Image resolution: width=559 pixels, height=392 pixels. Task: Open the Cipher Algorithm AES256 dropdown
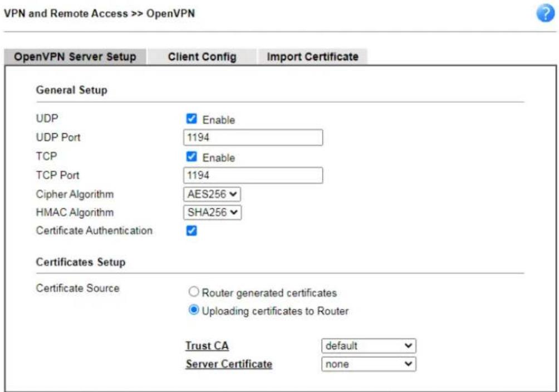[212, 194]
